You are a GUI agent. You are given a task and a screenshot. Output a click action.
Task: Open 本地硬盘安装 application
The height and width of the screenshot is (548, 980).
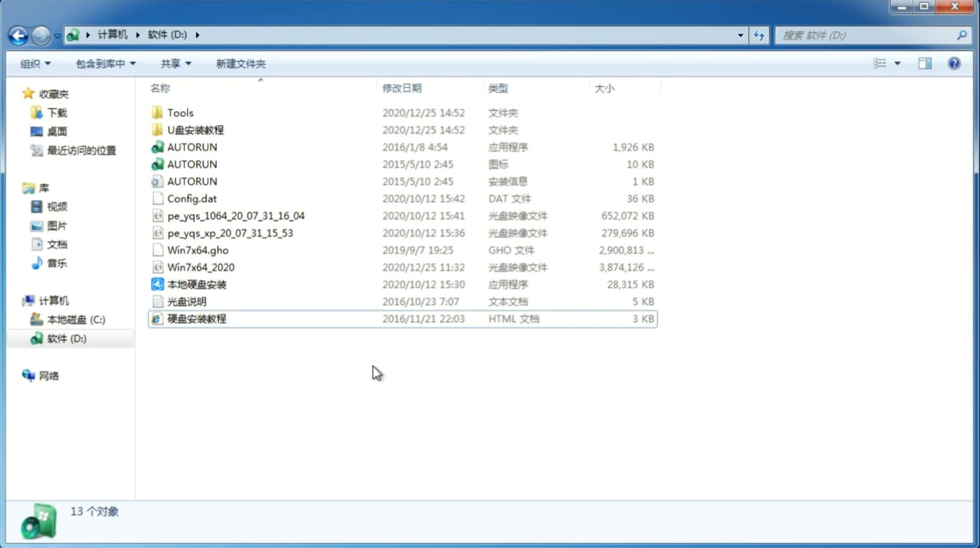pyautogui.click(x=196, y=284)
